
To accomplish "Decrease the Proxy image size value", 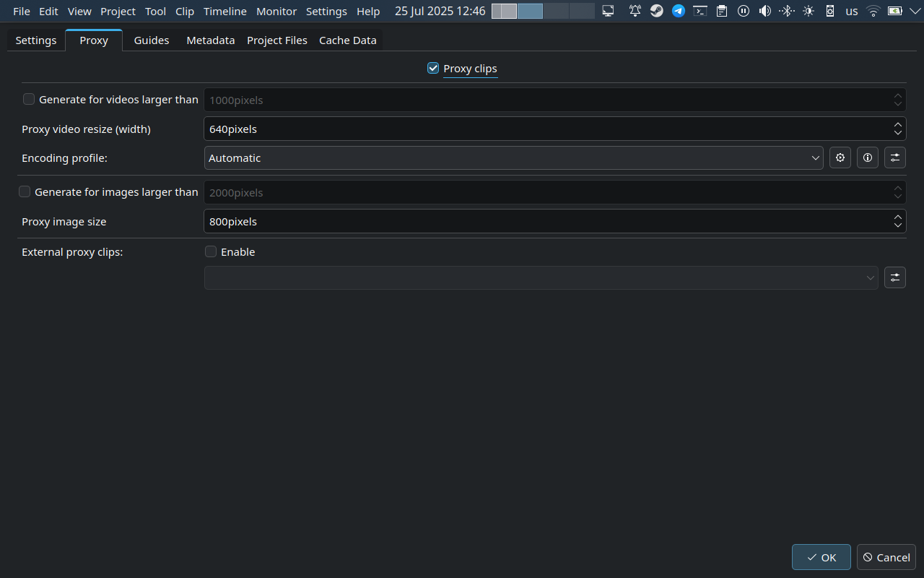I will tap(897, 226).
